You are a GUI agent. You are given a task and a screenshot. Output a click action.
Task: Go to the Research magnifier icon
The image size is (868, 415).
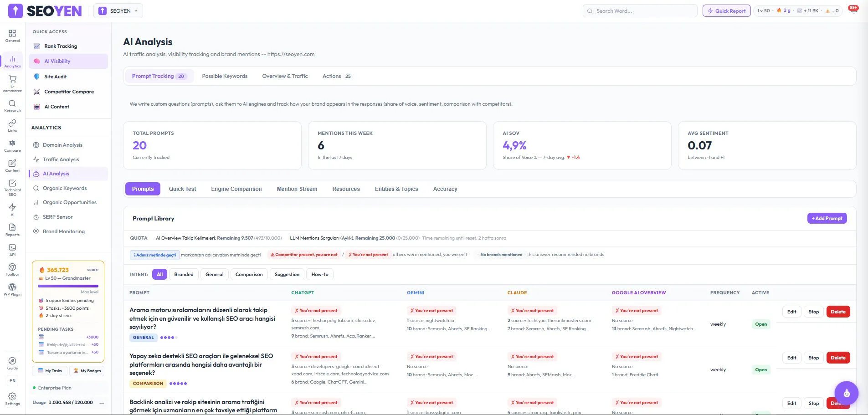click(x=12, y=106)
